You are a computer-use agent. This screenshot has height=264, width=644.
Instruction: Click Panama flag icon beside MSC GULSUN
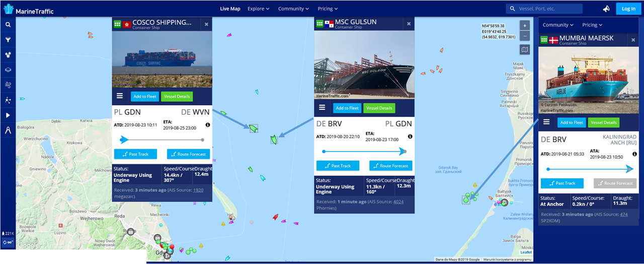point(329,24)
